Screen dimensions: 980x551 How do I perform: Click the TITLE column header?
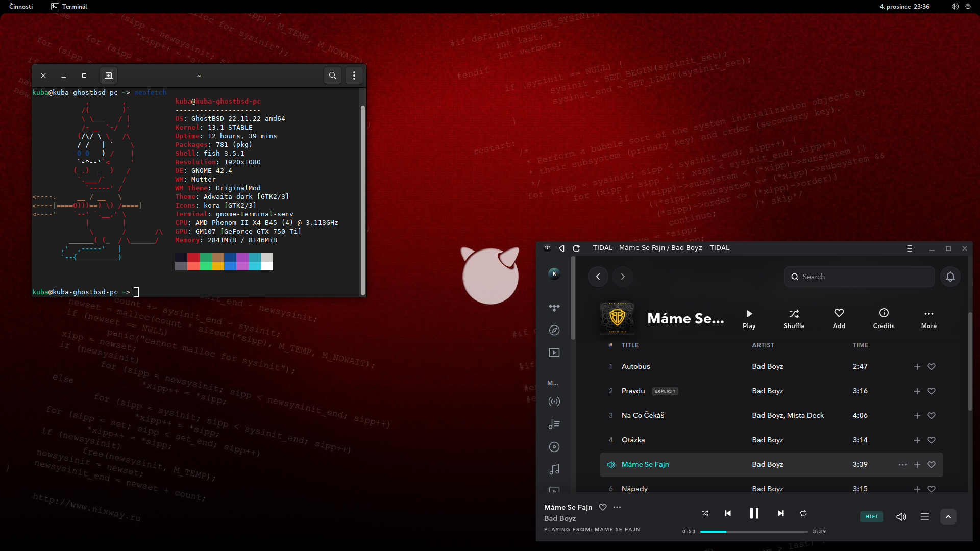click(x=630, y=345)
